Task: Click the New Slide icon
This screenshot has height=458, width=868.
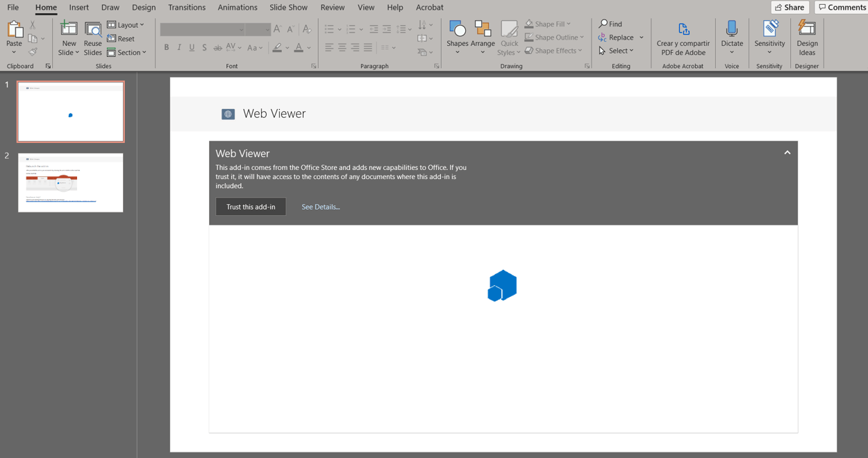Action: (69, 30)
